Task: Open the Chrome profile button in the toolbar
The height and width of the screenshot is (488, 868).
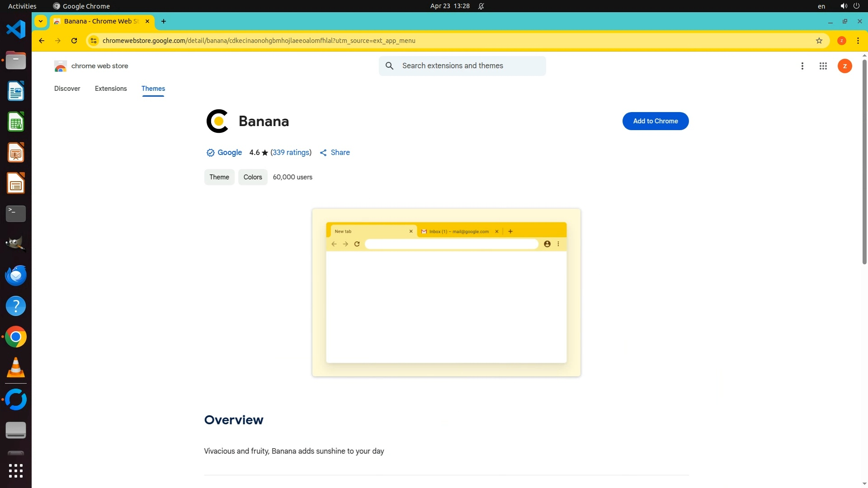Action: click(841, 41)
